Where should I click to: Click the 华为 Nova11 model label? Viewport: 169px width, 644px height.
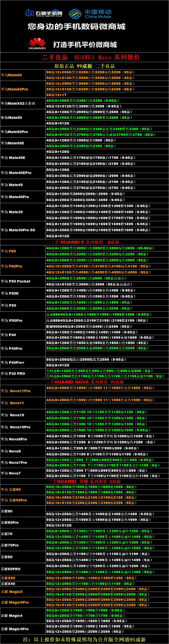12,403
